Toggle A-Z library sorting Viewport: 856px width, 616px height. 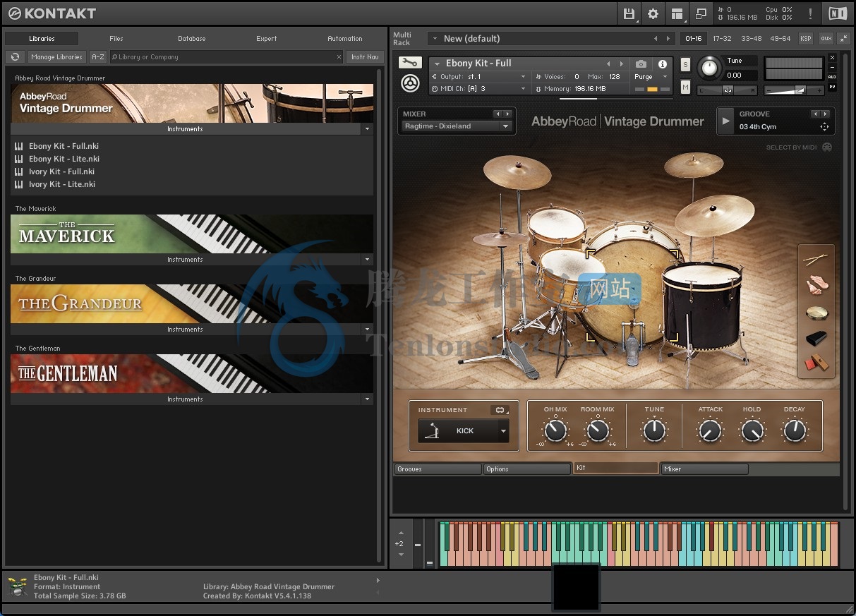pyautogui.click(x=98, y=57)
